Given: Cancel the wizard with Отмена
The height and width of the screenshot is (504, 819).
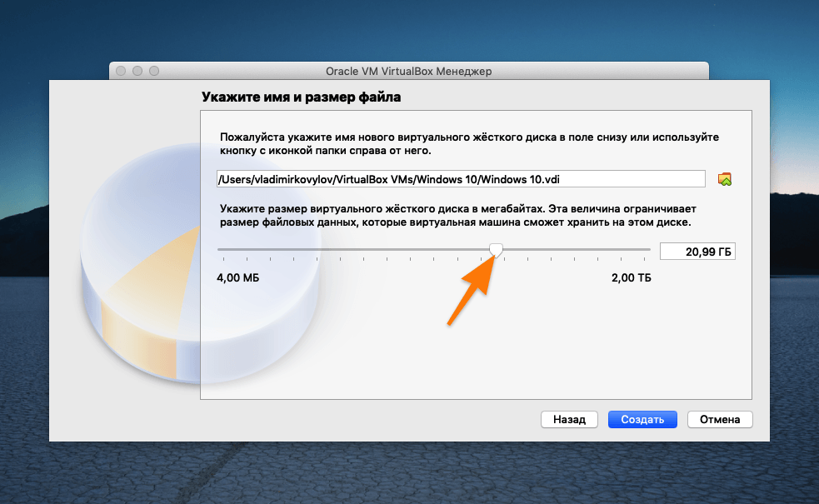Looking at the screenshot, I should (x=720, y=419).
